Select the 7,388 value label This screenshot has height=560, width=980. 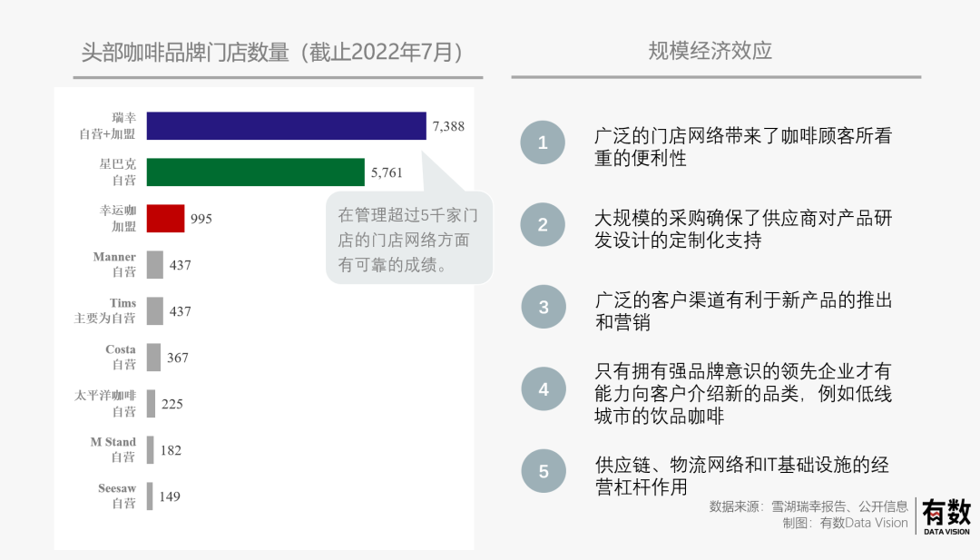448,126
